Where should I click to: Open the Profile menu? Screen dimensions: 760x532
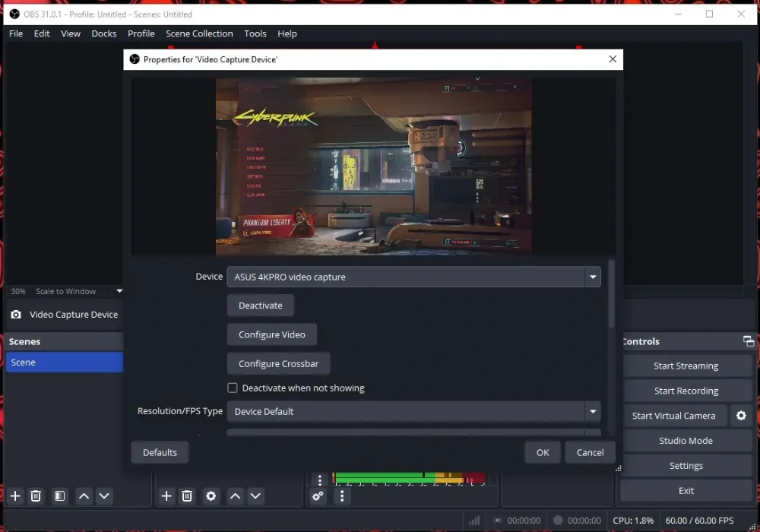[x=141, y=33]
